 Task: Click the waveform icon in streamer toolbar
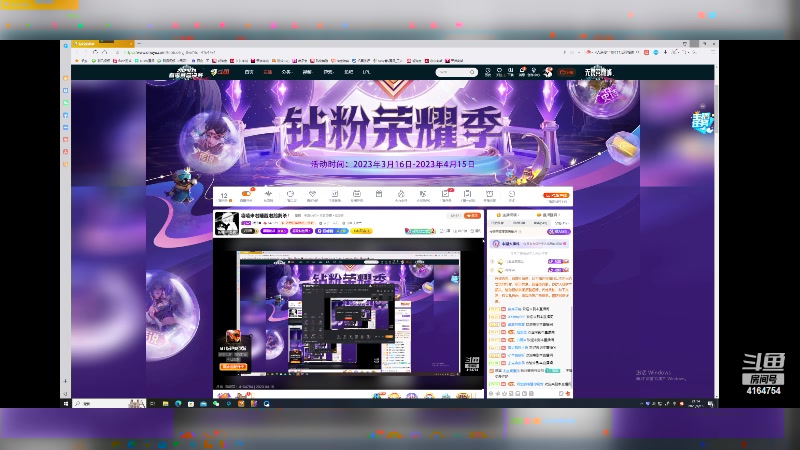pos(268,194)
